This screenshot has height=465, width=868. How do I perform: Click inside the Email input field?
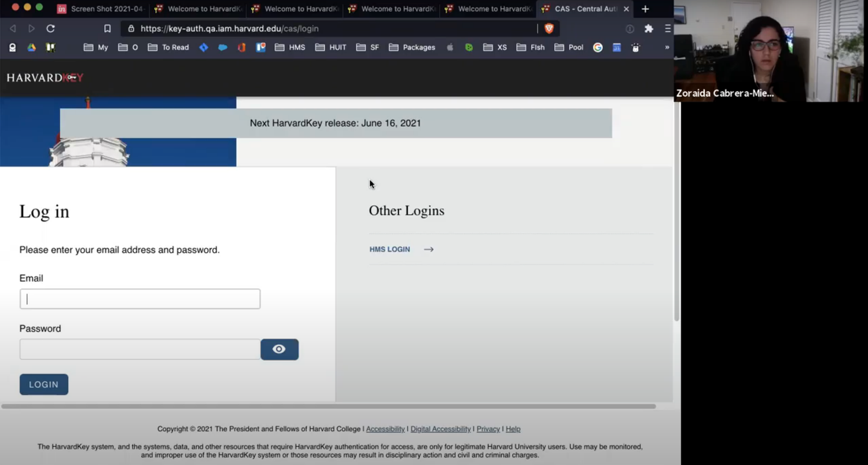click(139, 298)
